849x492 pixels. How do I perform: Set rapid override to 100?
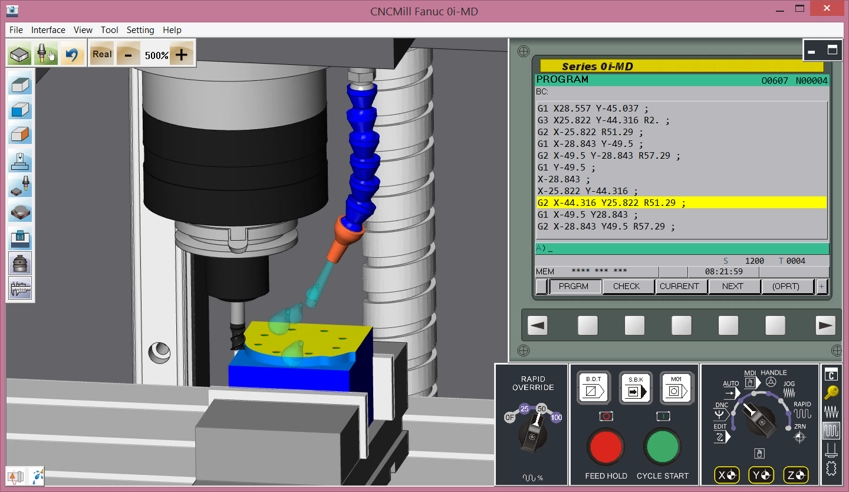pos(556,417)
